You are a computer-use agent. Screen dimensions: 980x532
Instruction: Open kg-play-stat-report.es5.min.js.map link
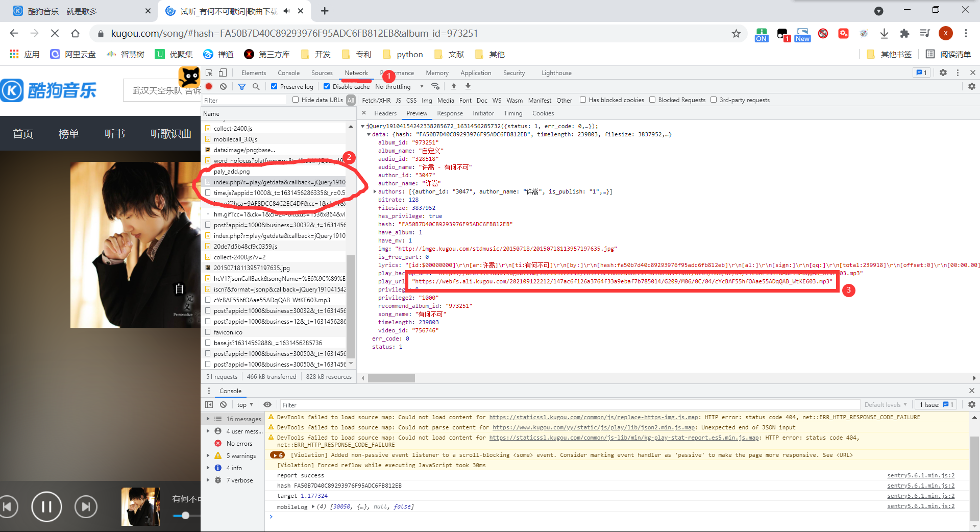624,438
